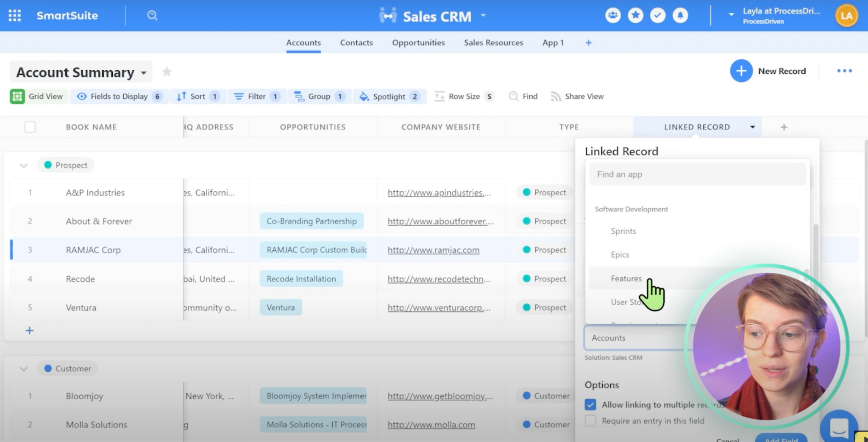Open the Fields to Display settings

click(x=119, y=97)
